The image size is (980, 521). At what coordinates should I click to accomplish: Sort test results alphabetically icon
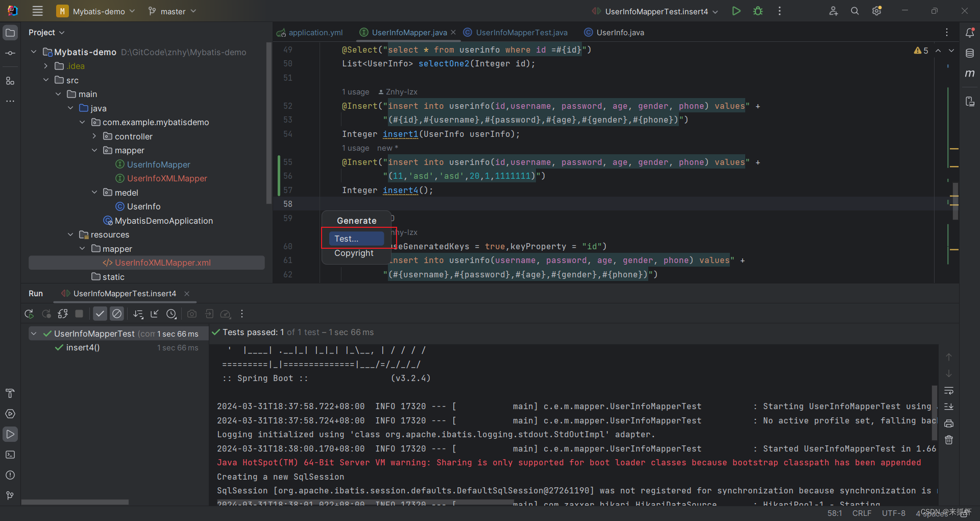(138, 314)
